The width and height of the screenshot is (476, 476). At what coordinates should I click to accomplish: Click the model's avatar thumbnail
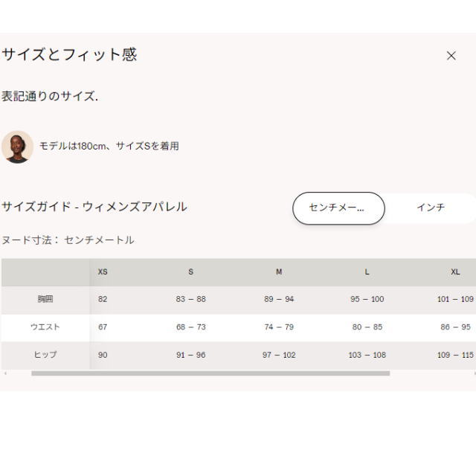[17, 147]
